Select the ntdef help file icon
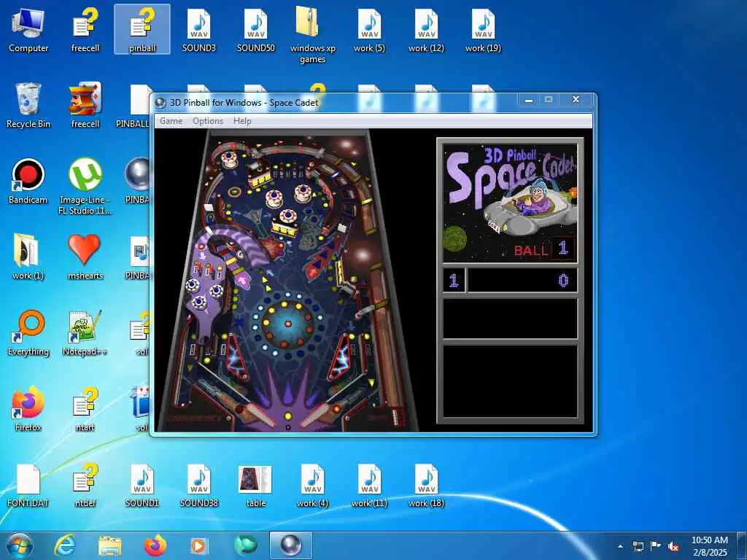Screen dimensions: 747x560 point(85,485)
